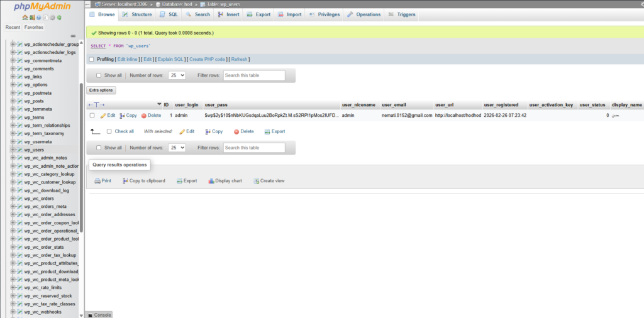Open upper Number of rows dropdown

pyautogui.click(x=177, y=75)
